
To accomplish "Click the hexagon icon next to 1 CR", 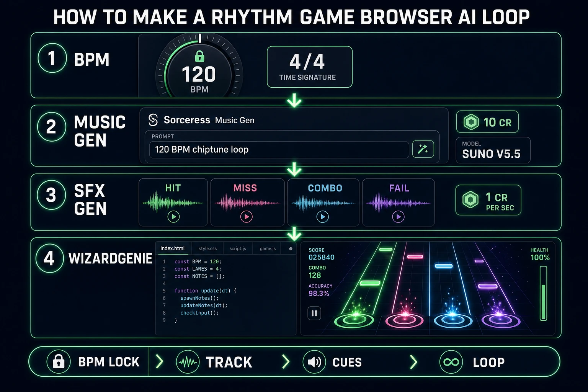I will click(470, 200).
